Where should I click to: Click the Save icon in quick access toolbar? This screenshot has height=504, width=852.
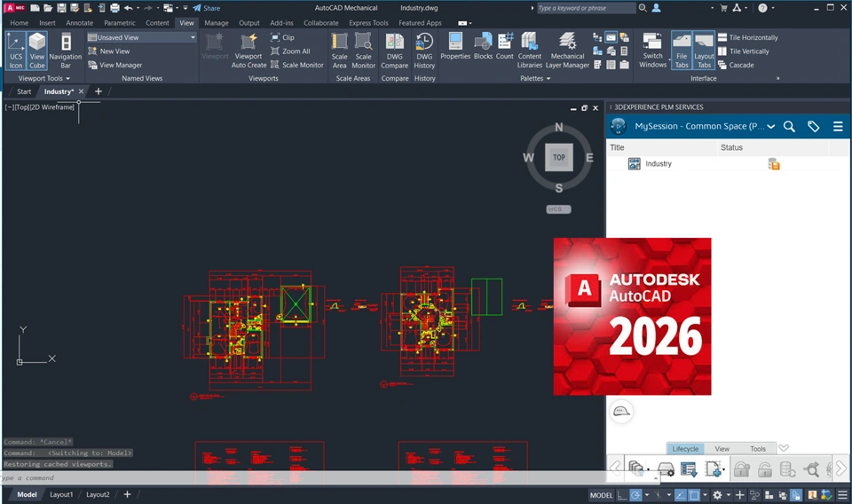click(61, 8)
